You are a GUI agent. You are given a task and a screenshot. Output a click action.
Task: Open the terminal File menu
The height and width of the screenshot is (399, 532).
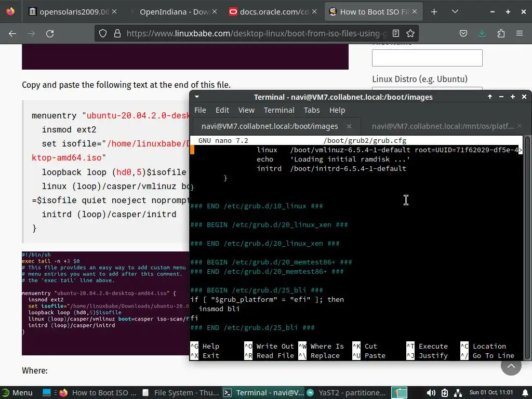point(200,110)
